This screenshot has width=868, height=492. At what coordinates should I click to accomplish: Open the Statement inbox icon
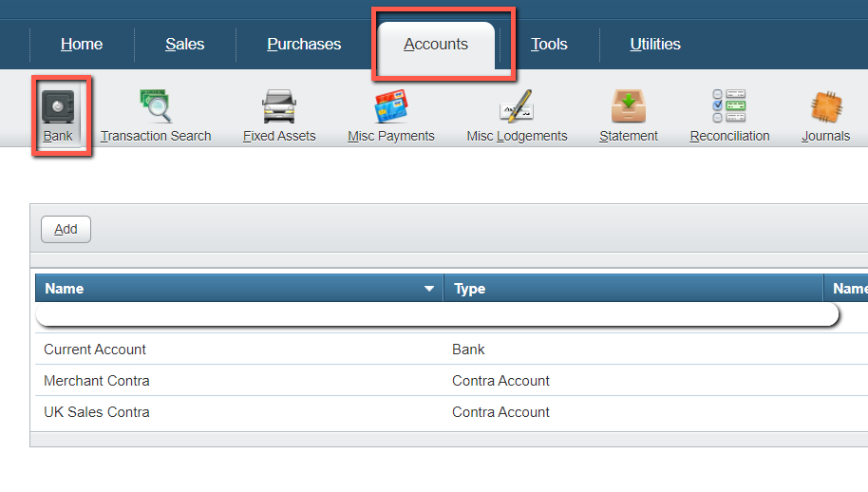(628, 107)
